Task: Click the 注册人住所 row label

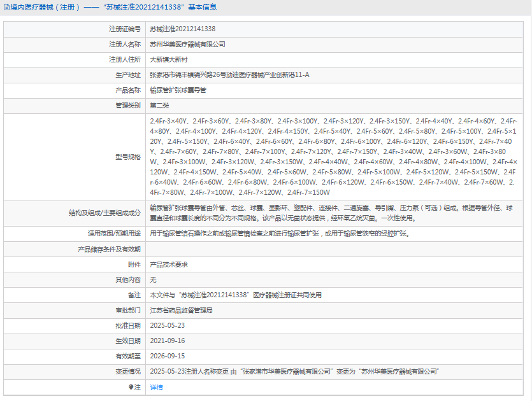Action: point(125,60)
